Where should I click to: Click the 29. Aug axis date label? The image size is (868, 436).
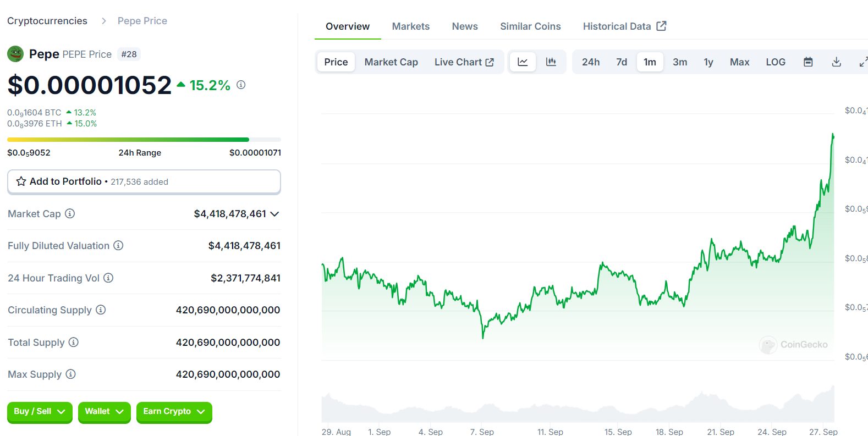336,432
